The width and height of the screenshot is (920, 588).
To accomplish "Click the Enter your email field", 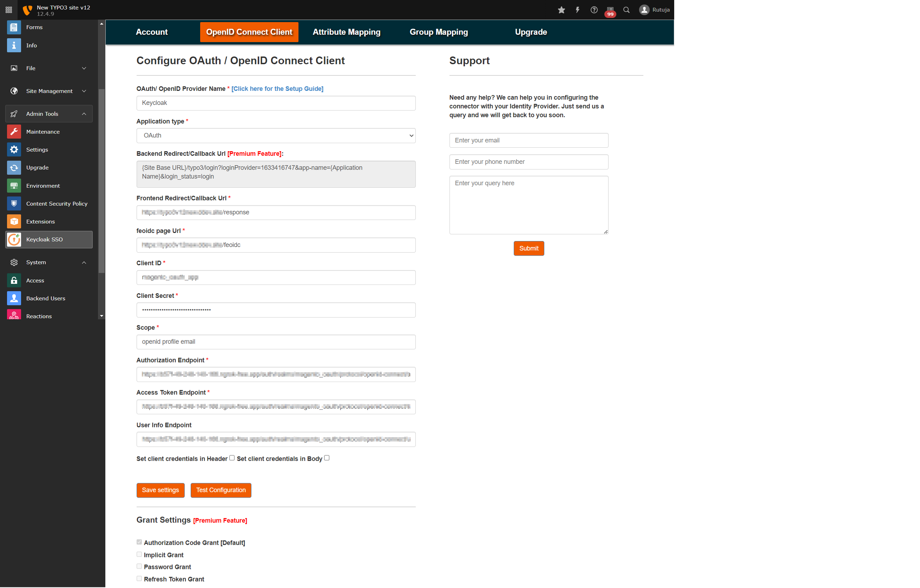I will (528, 140).
